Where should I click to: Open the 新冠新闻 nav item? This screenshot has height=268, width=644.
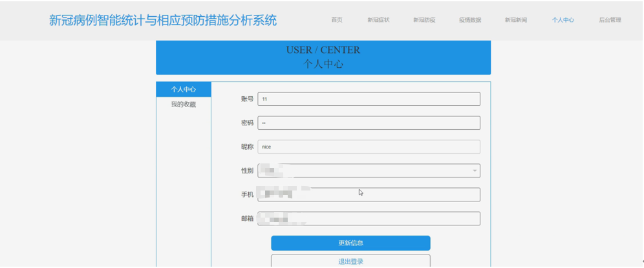[516, 20]
